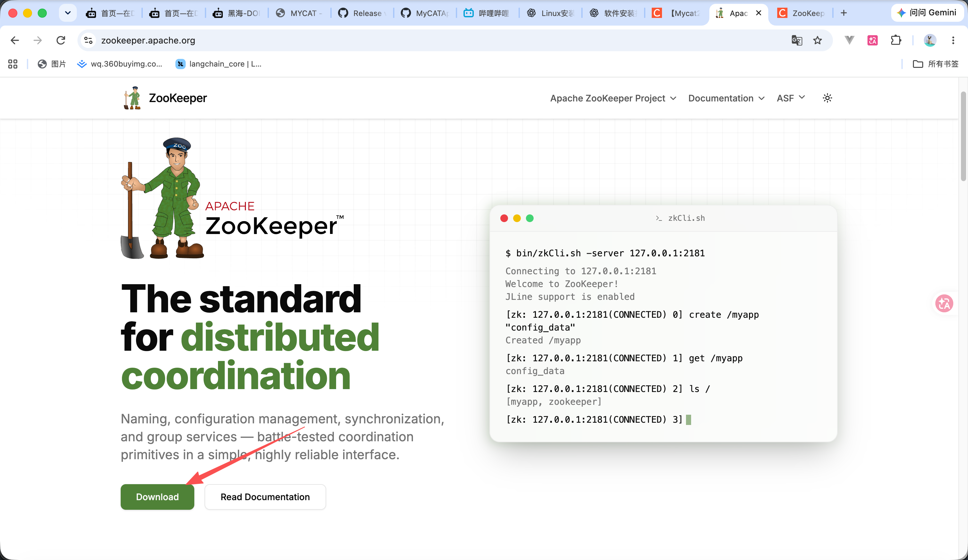Open the Chrome three-dot menu
This screenshot has height=560, width=968.
[x=953, y=40]
